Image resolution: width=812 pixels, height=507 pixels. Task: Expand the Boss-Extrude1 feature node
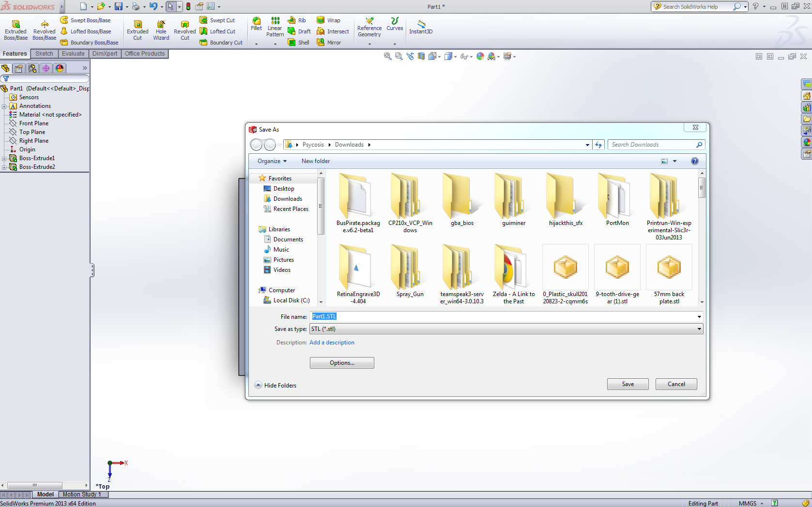click(4, 158)
